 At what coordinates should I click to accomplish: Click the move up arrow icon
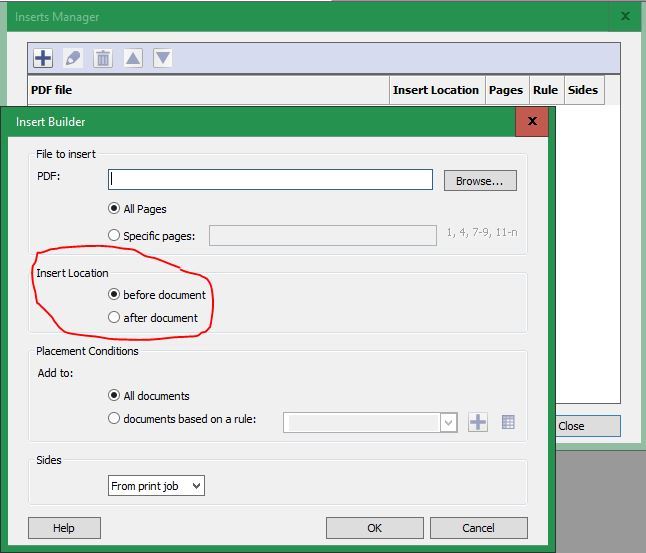click(x=133, y=58)
